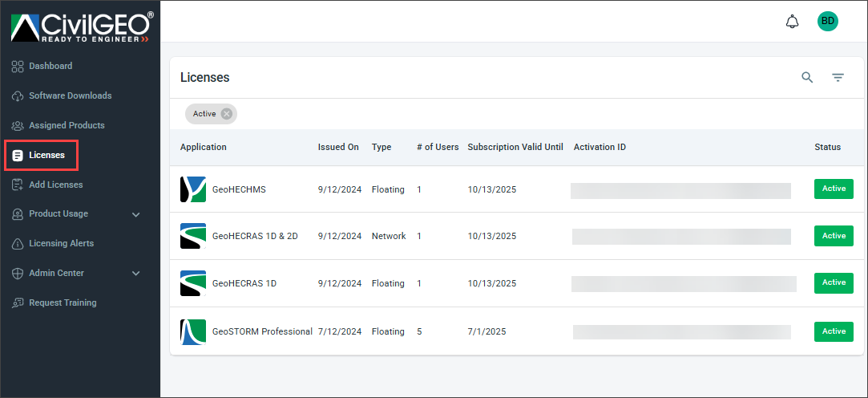Click the users count 5 cell
868x398 pixels.
coord(420,331)
